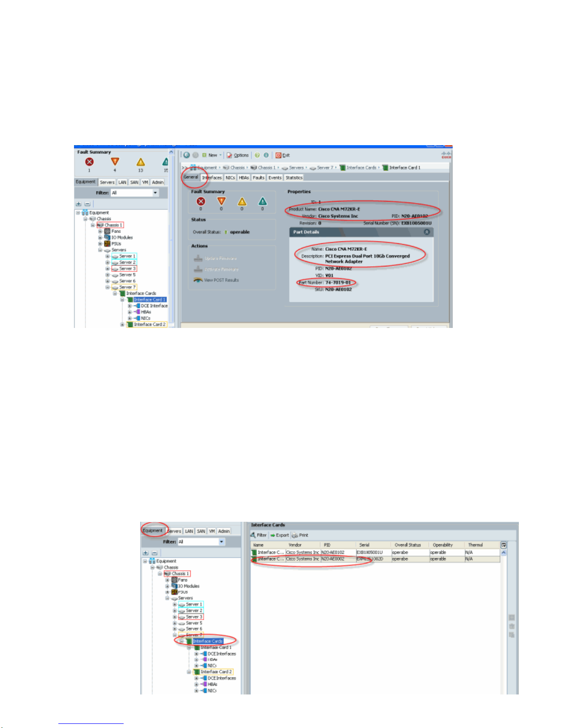This screenshot has width=563, height=728.
Task: Click the green help question mark icon
Action: (257, 155)
